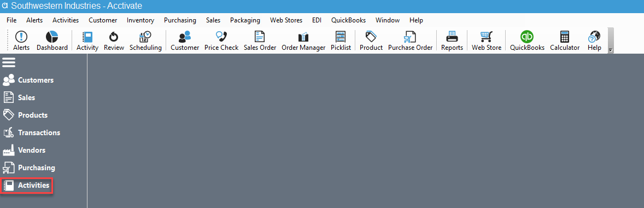Screen dimensions: 644x208
Task: Launch the Price Check tool
Action: pos(221,41)
